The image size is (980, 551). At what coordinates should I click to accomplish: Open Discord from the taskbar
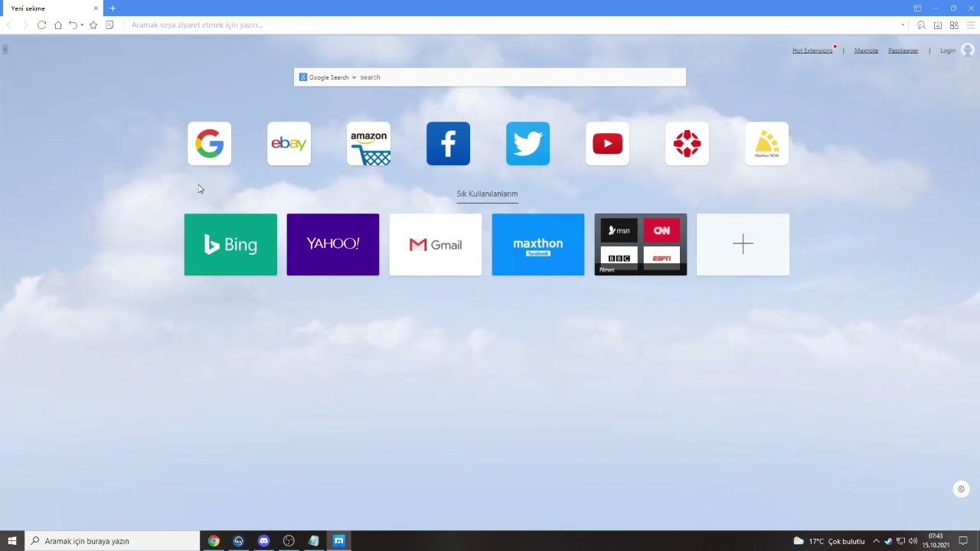pos(263,541)
